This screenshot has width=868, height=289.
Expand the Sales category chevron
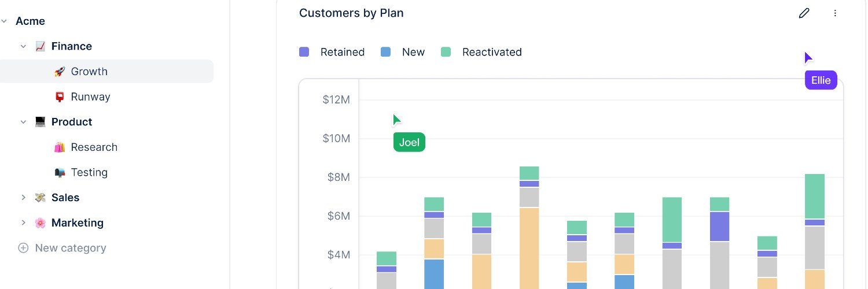23,198
